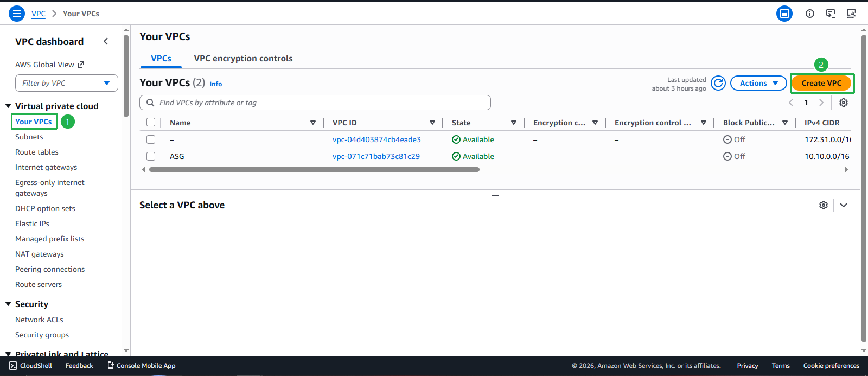Open the screen chat support icon in header
Image resolution: width=868 pixels, height=376 pixels.
pos(831,14)
